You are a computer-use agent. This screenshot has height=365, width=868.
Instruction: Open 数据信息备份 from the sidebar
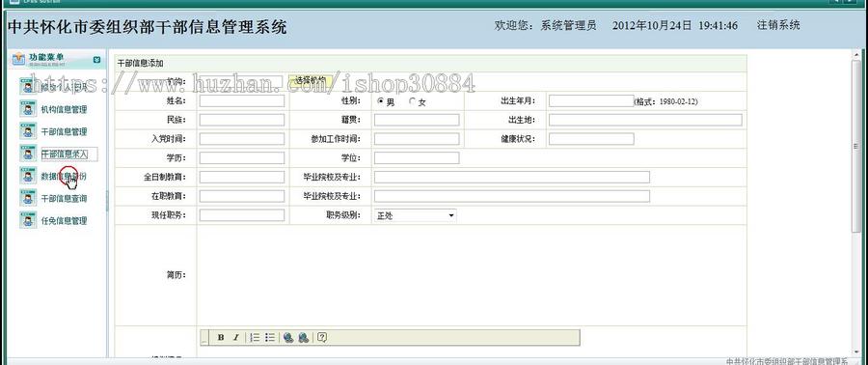pyautogui.click(x=63, y=176)
